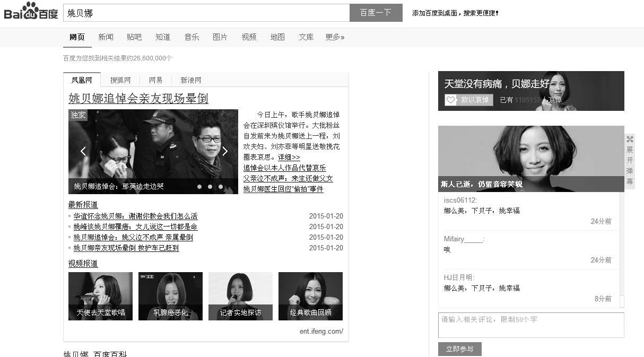Click commenter name iscs06112
644x357 pixels.
point(460,200)
